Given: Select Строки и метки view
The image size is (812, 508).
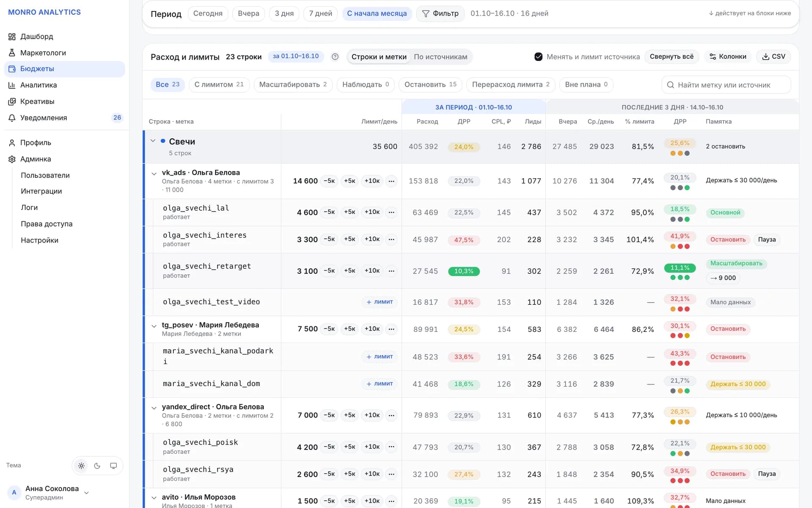Looking at the screenshot, I should point(379,57).
